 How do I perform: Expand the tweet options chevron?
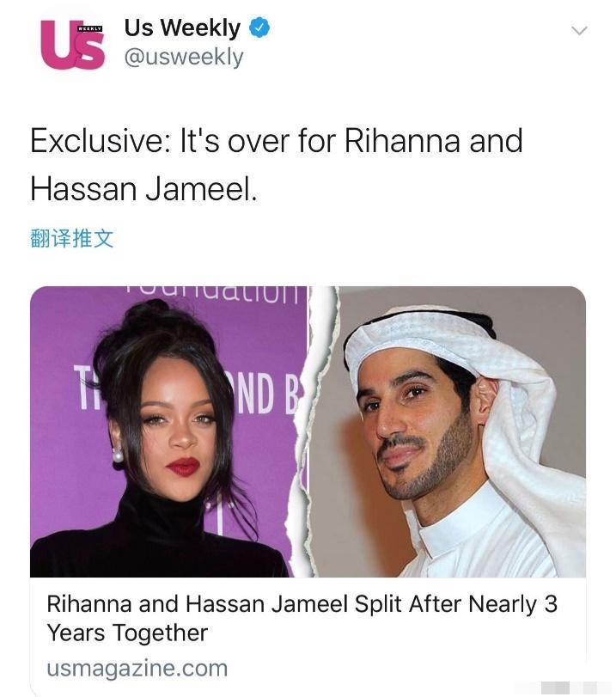pos(579,30)
